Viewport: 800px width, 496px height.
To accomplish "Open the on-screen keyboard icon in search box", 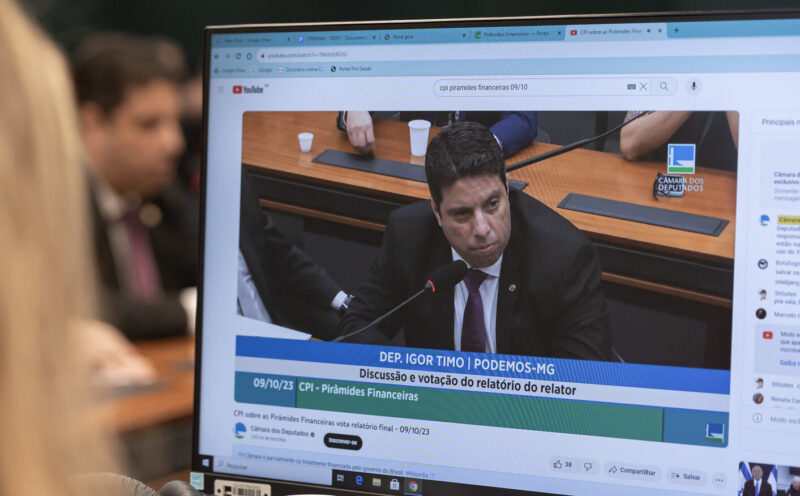I will point(632,87).
